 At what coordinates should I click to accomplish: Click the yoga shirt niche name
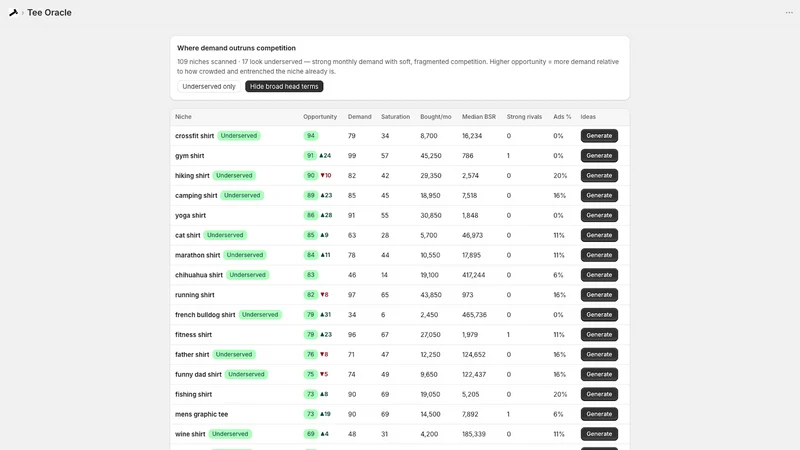click(x=190, y=215)
